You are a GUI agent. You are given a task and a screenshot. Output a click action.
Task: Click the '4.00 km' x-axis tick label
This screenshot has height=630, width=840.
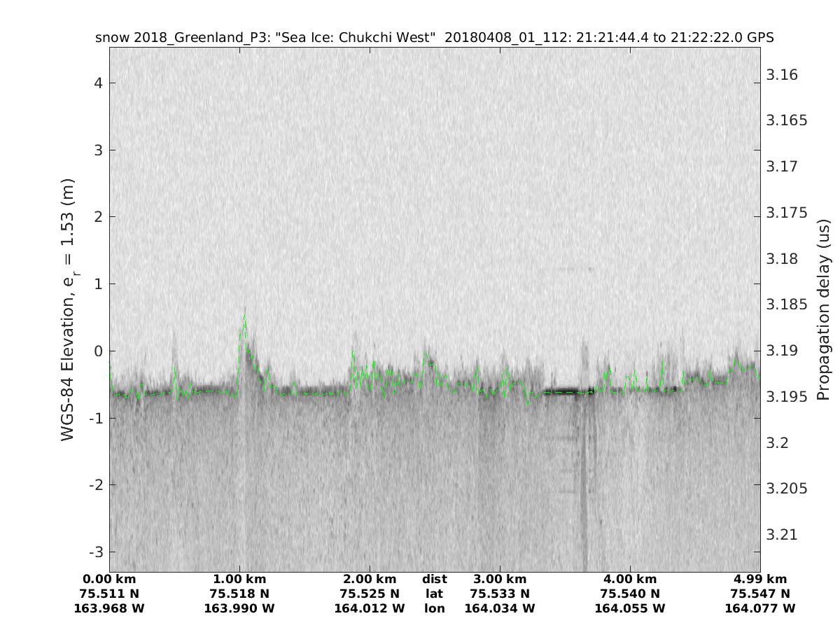630,579
